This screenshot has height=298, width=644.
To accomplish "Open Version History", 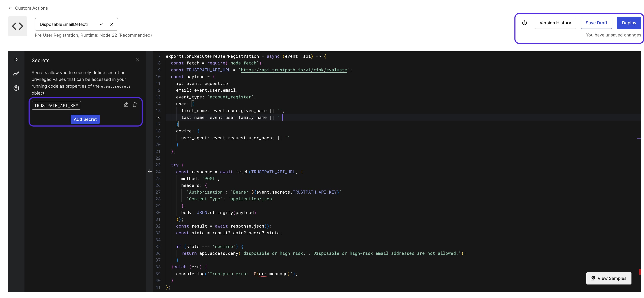I will pyautogui.click(x=555, y=23).
